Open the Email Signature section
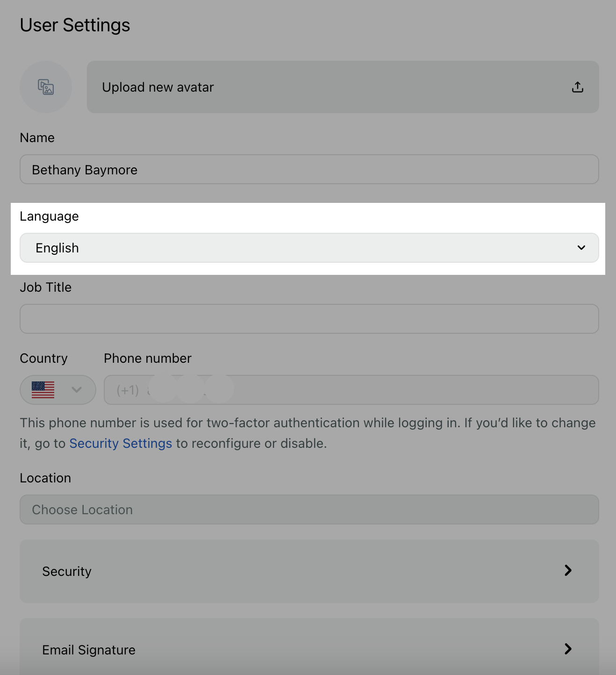Viewport: 616px width, 675px height. point(309,647)
